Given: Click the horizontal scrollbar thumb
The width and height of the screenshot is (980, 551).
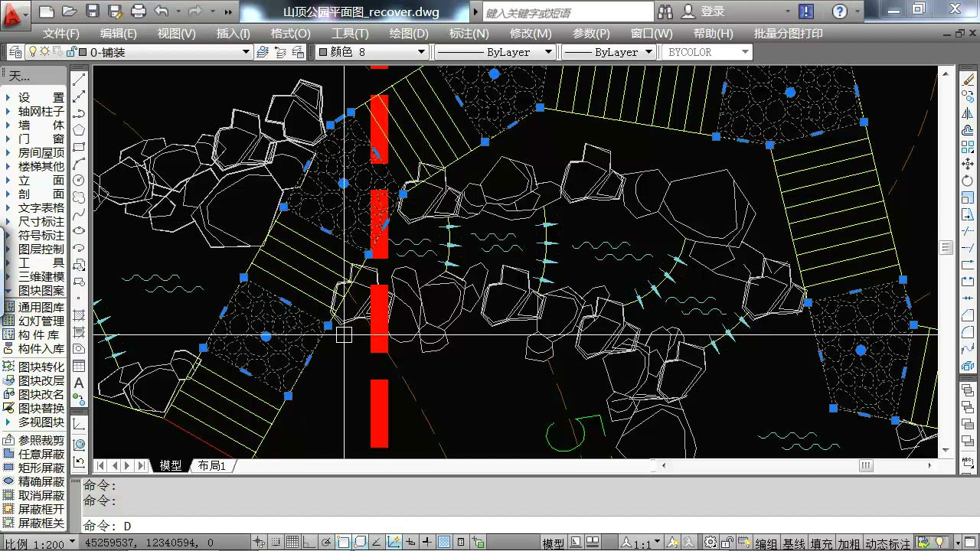Looking at the screenshot, I should (866, 465).
